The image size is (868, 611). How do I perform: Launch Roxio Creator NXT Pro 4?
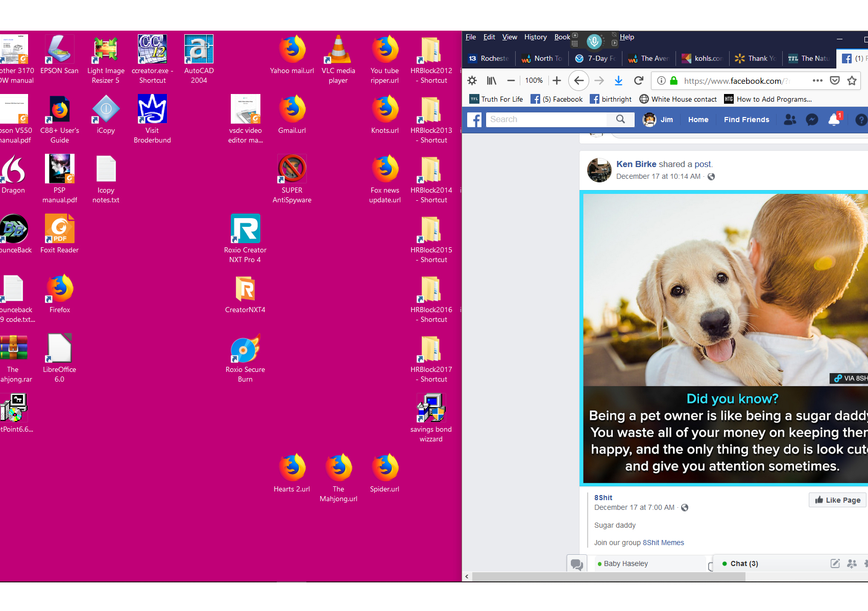tap(245, 228)
